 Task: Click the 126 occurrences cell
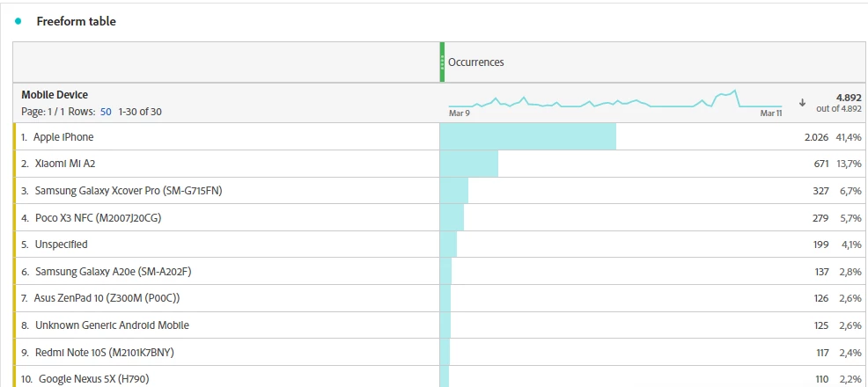pyautogui.click(x=821, y=298)
